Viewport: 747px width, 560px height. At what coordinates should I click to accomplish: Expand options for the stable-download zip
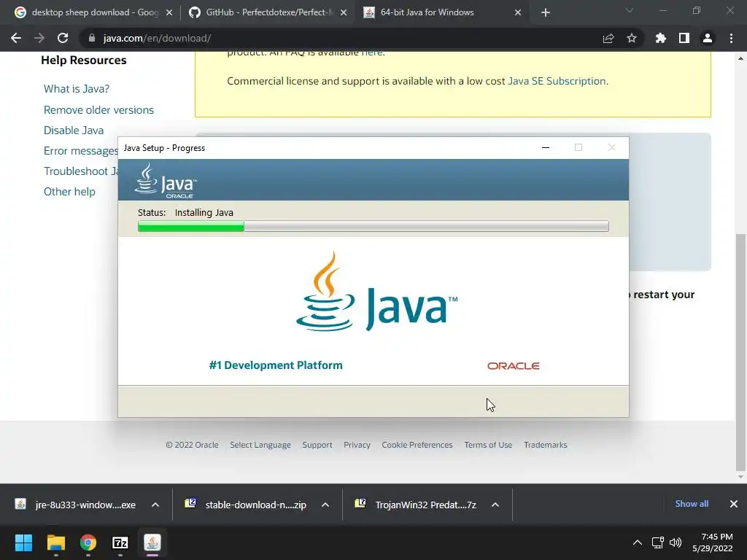coord(325,505)
